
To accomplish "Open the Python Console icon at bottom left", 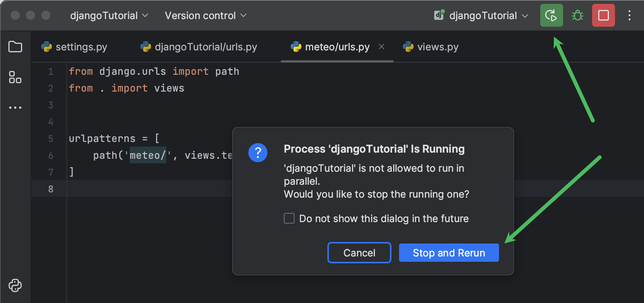I will coord(15,285).
